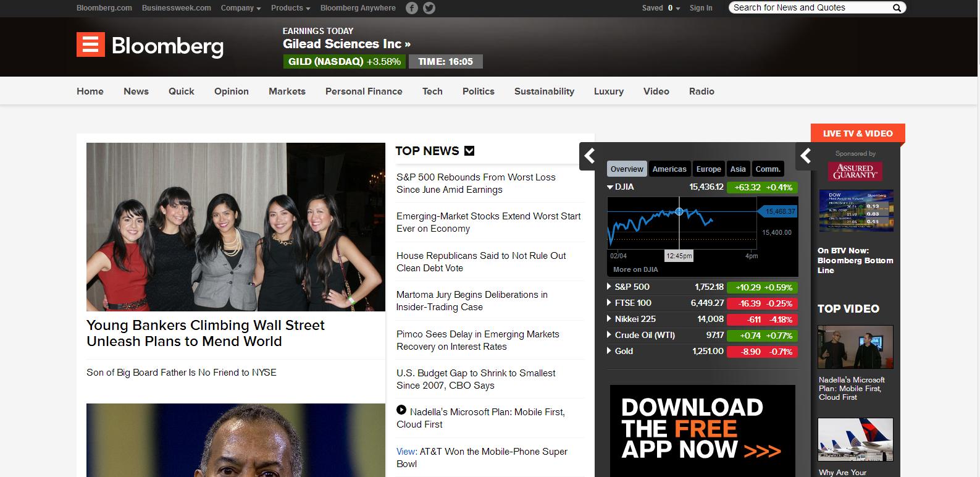Switch to the Asia market tab
Screen dimensions: 980x477
coord(738,169)
